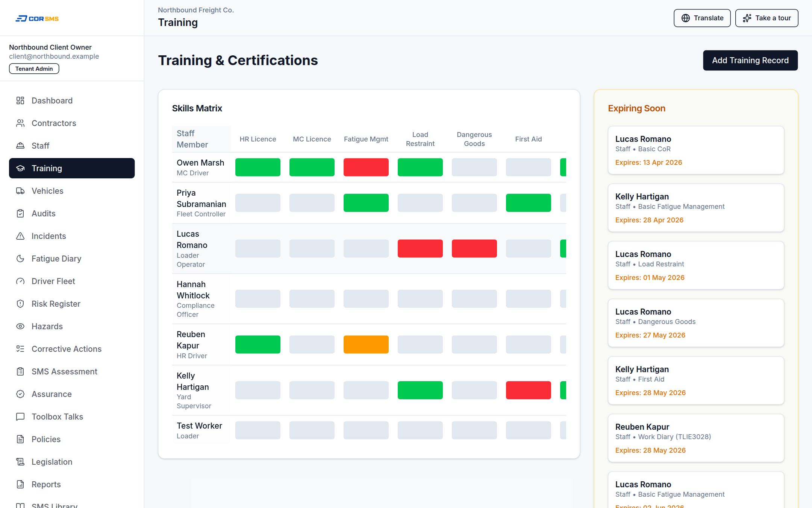
Task: Click the Assurance check-circle icon
Action: (x=20, y=394)
